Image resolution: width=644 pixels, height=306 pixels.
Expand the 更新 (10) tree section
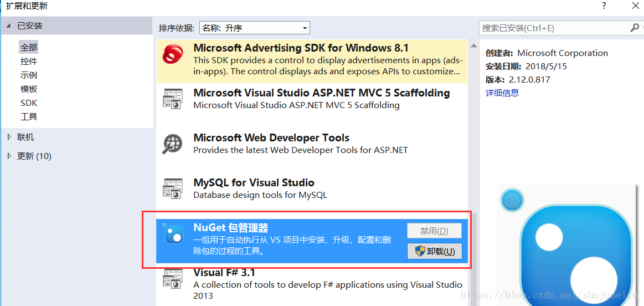tap(10, 156)
